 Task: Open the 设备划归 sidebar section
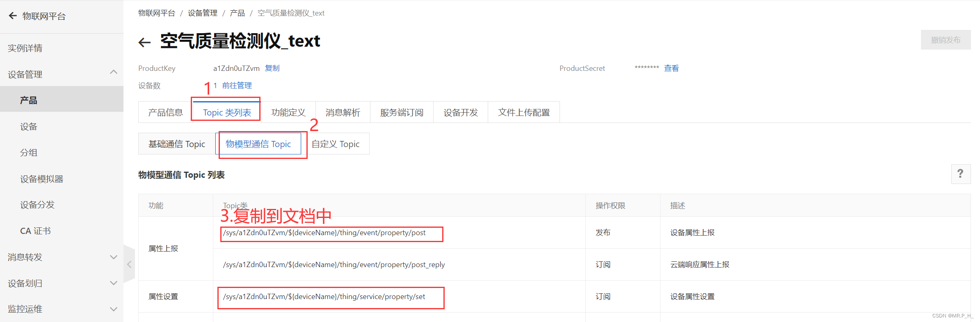(25, 283)
